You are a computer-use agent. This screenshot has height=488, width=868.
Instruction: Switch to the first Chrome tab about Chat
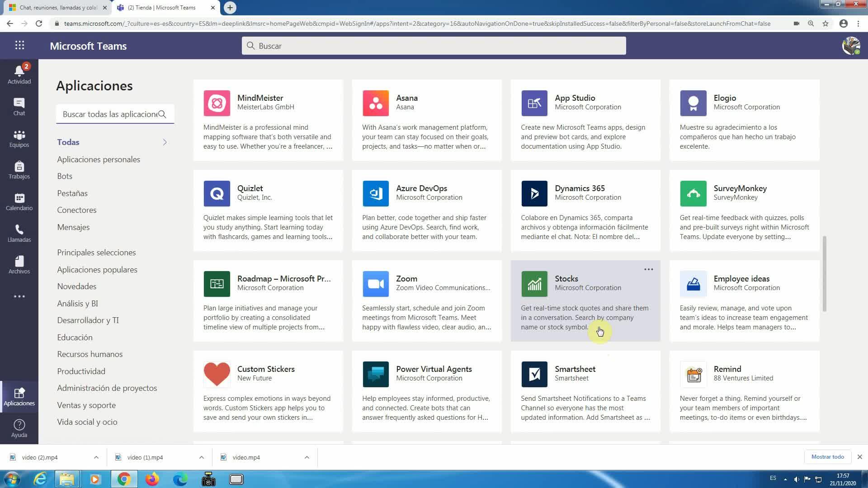[58, 8]
